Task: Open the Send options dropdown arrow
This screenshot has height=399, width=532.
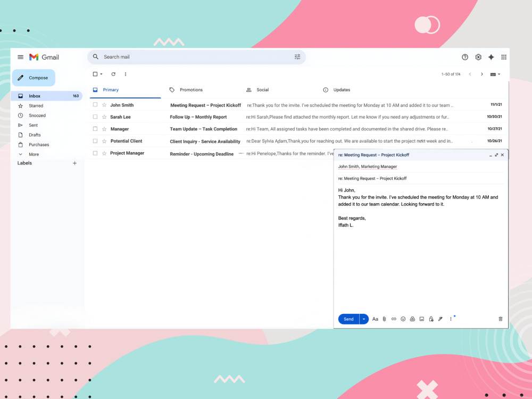Action: [x=364, y=319]
